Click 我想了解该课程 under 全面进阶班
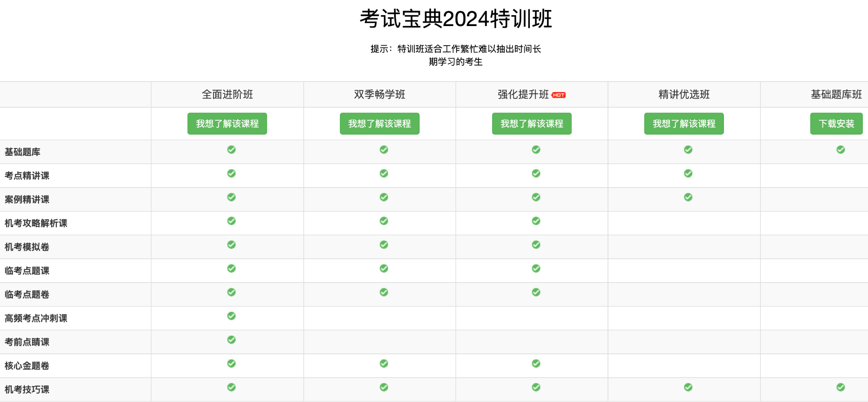This screenshot has height=402, width=868. (227, 123)
